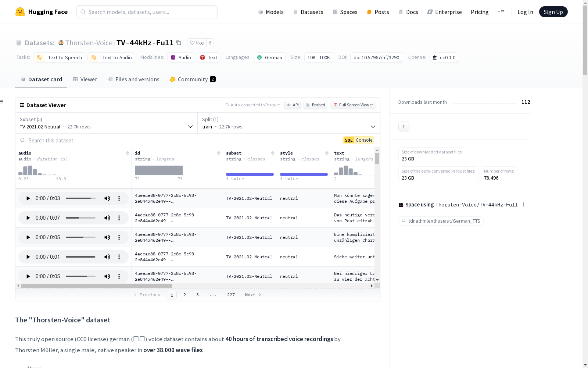Copy dataset name with the copy icon
The height and width of the screenshot is (368, 588).
179,43
